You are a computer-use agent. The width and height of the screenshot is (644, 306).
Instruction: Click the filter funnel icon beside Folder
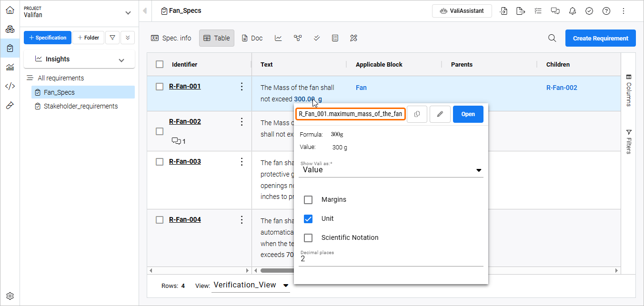click(x=112, y=38)
